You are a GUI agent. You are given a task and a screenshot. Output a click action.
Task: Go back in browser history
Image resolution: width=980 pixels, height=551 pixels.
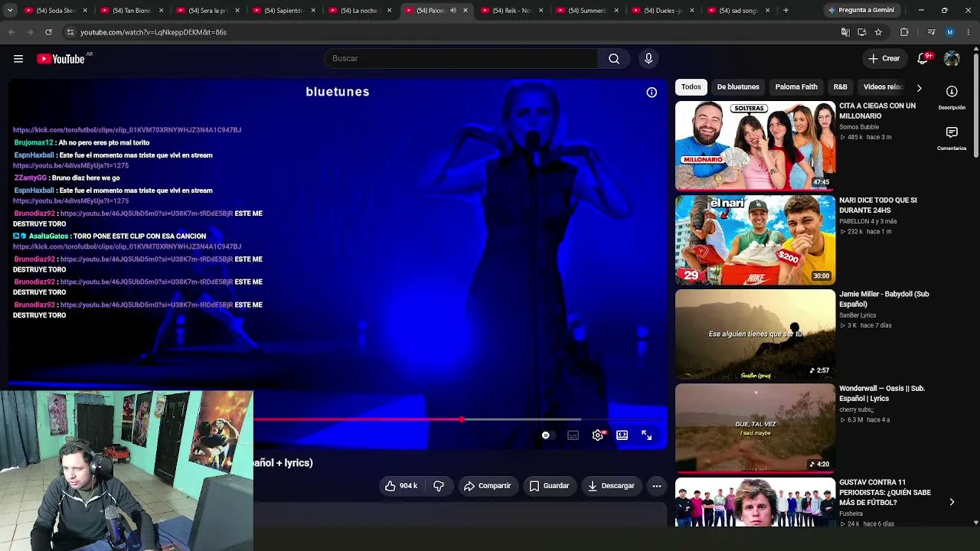[x=11, y=32]
